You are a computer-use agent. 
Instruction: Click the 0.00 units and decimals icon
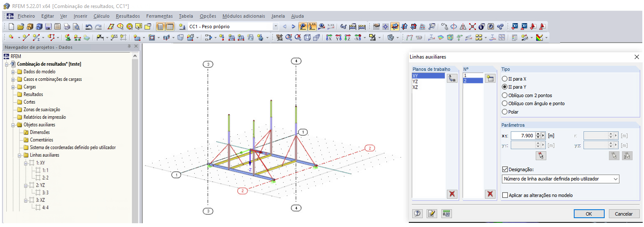[447, 214]
